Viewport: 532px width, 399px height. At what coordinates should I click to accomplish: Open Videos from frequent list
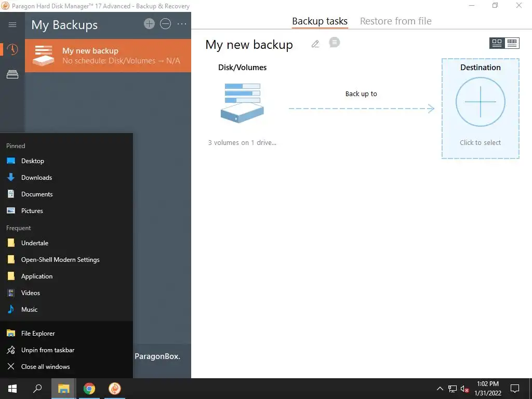coord(66,293)
